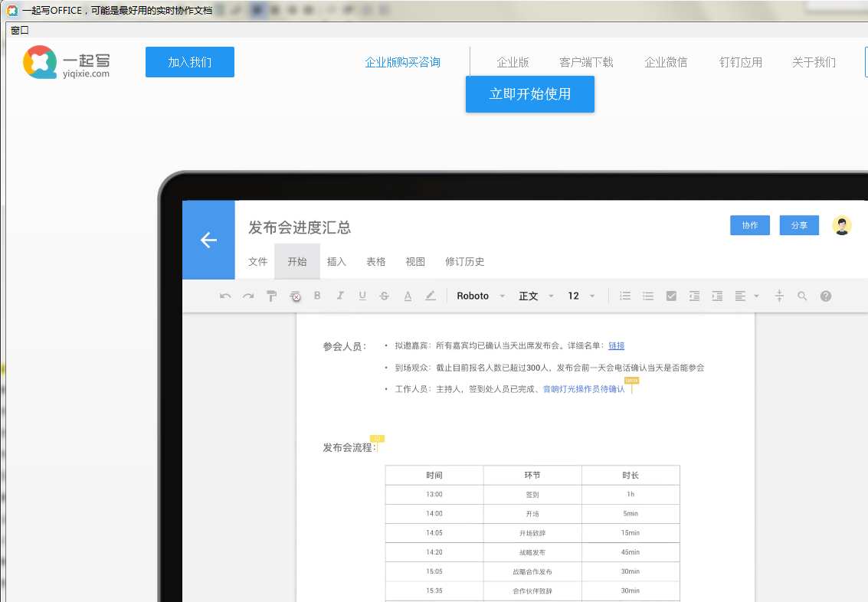Open the 链接 hyperlink in the guest list

[x=617, y=345]
